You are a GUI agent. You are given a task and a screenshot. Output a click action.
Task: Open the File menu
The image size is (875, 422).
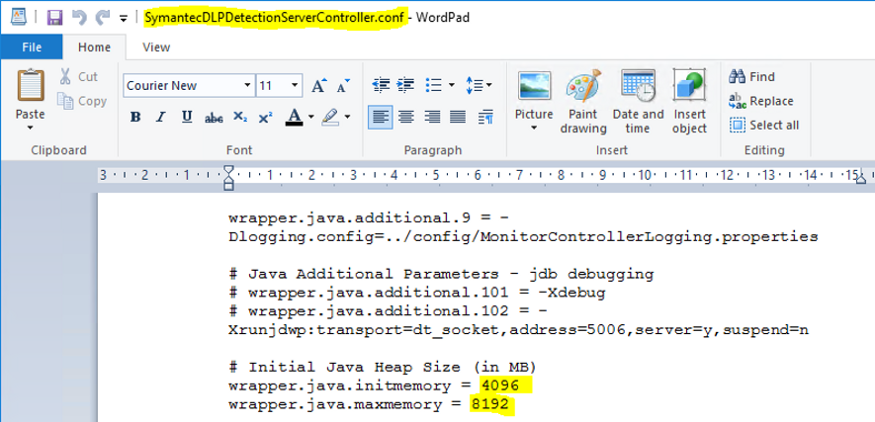31,46
